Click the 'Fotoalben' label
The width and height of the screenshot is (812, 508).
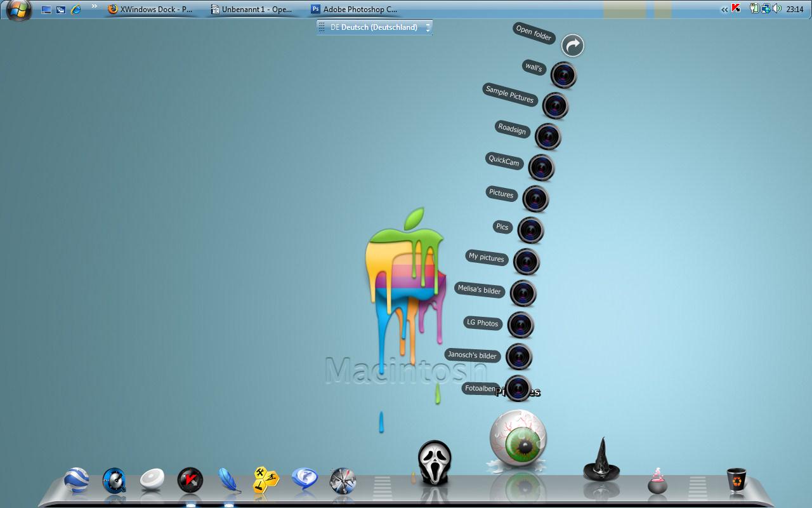(480, 388)
